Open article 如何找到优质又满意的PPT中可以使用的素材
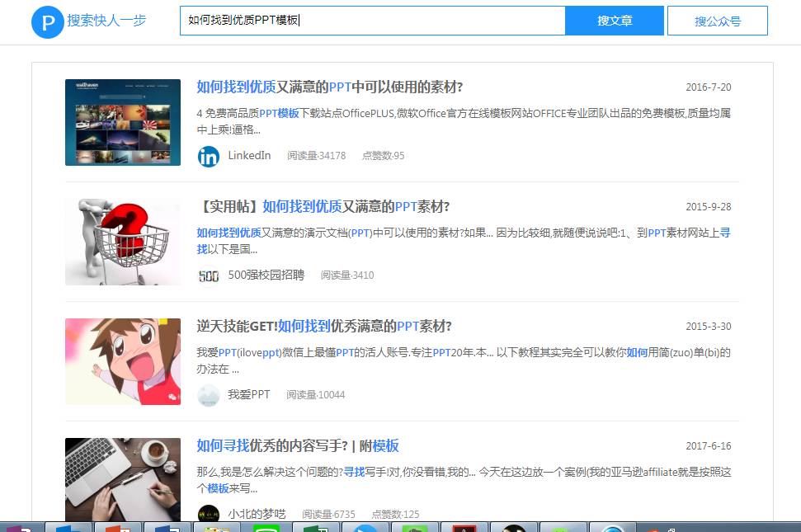The width and height of the screenshot is (801, 532). click(330, 87)
